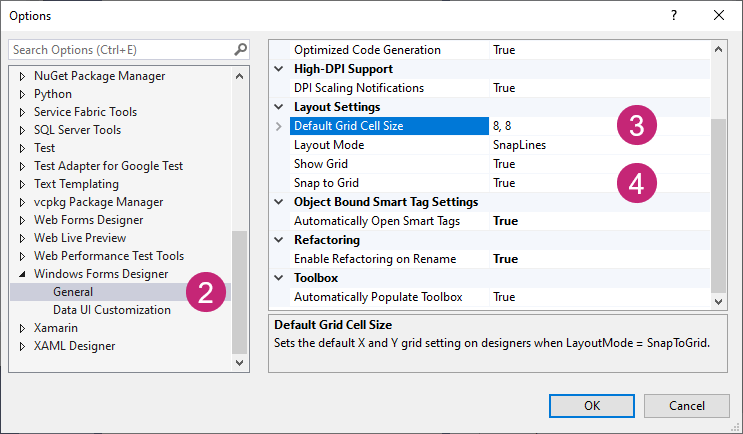Click the search magnifier icon
Screen dimensions: 743x434
click(x=240, y=49)
